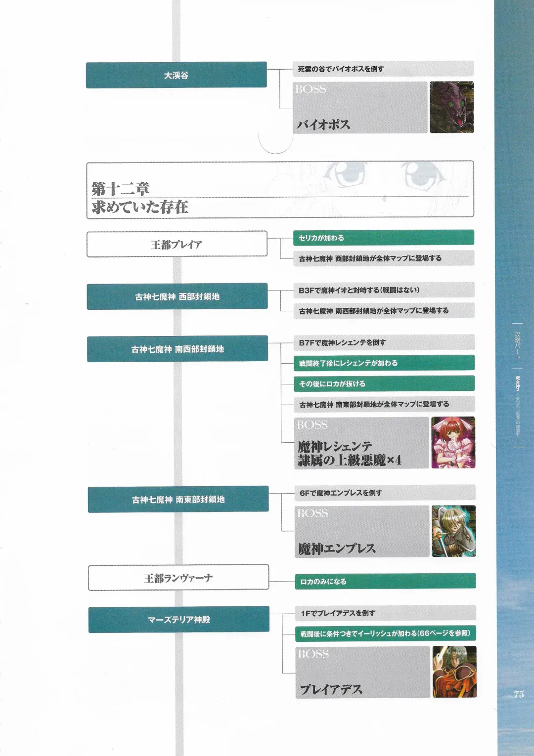Click the 死霊の谷でバイオポスを倒す event row
The height and width of the screenshot is (756, 534).
[383, 69]
